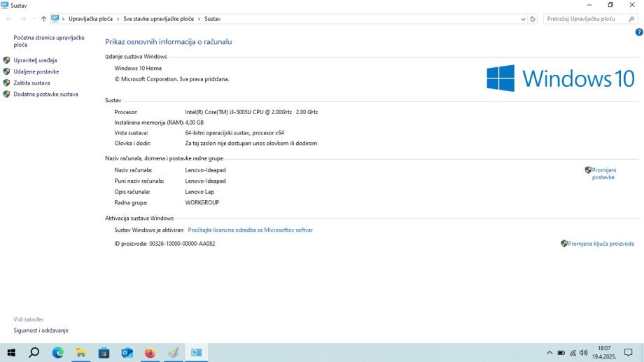The image size is (644, 362).
Task: Click the Sustav window title icon
Action: coord(5,6)
